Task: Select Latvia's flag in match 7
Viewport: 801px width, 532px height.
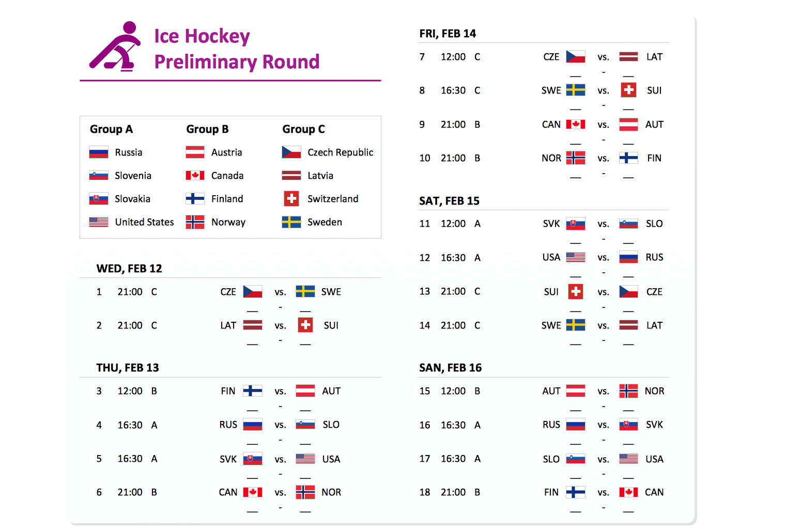Action: click(x=628, y=57)
